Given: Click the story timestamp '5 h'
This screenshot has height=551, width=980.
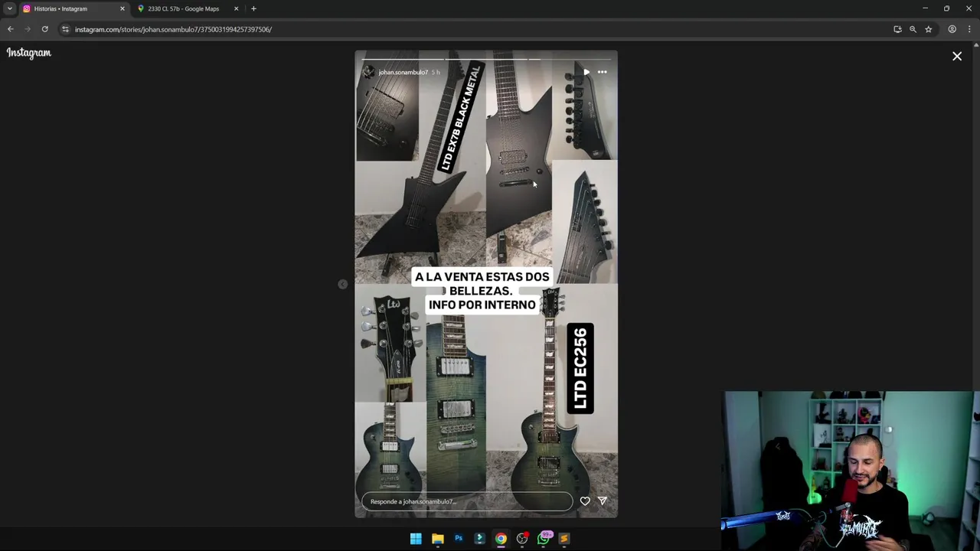Looking at the screenshot, I should [x=436, y=72].
